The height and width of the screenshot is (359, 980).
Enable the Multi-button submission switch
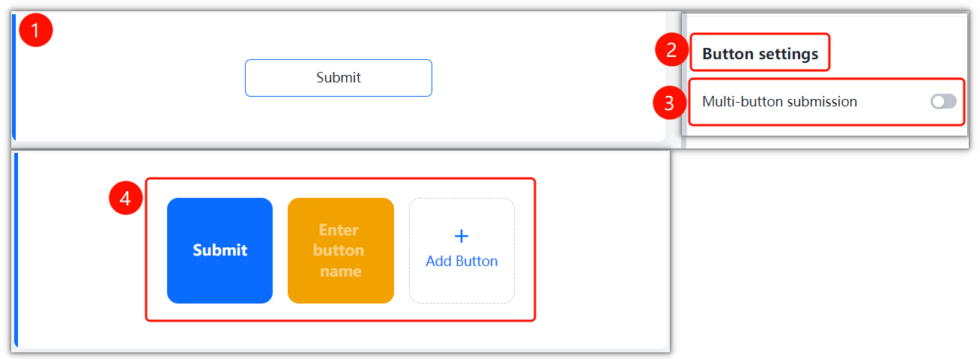pyautogui.click(x=943, y=101)
